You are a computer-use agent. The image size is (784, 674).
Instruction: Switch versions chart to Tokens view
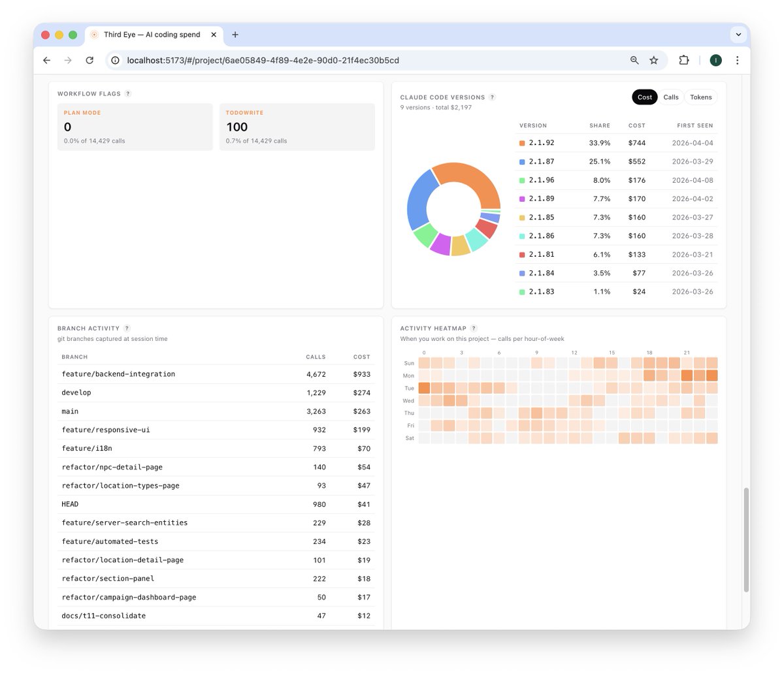pos(701,97)
